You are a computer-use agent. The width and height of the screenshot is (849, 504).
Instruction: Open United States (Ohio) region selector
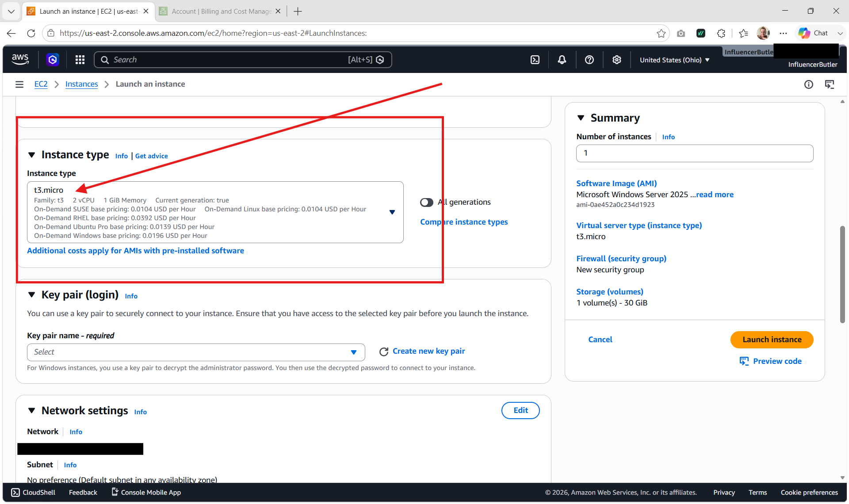point(674,60)
